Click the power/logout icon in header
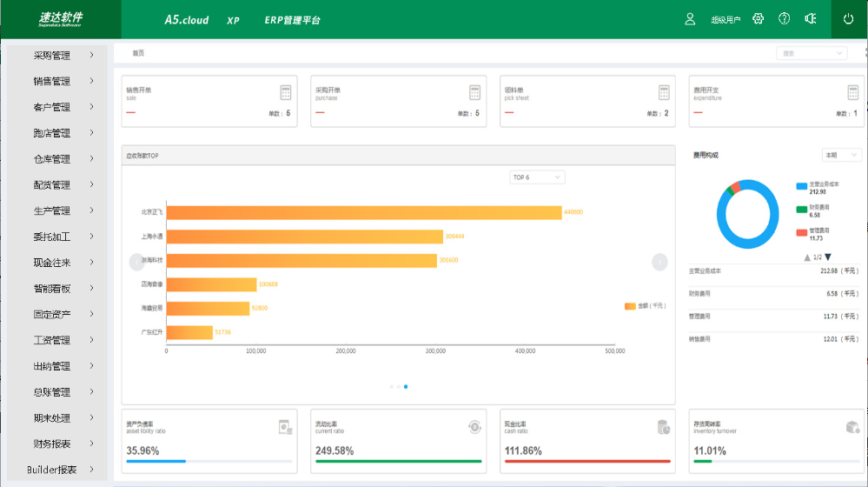 click(x=849, y=19)
